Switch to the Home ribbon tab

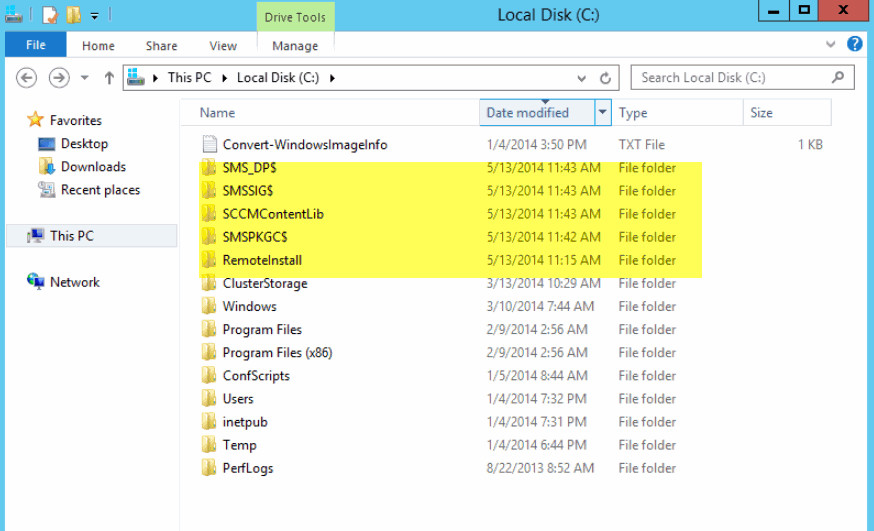(98, 46)
